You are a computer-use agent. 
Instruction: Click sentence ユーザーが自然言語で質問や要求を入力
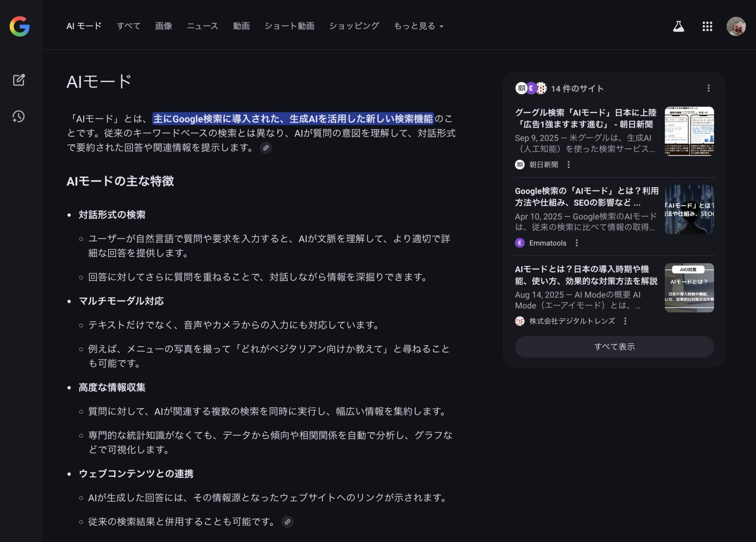(269, 246)
